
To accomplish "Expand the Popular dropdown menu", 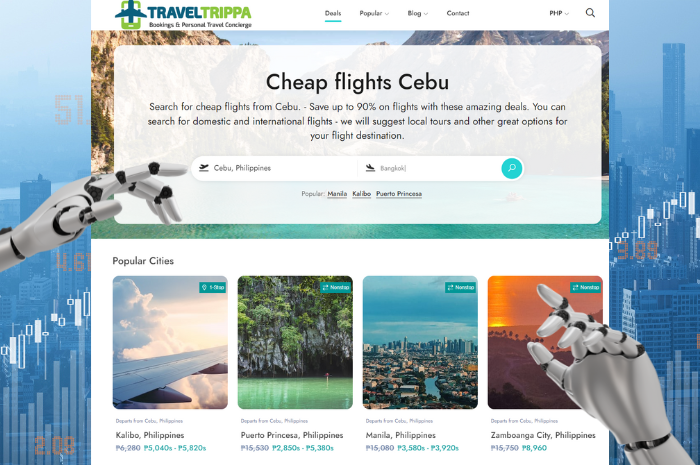I will click(x=374, y=13).
